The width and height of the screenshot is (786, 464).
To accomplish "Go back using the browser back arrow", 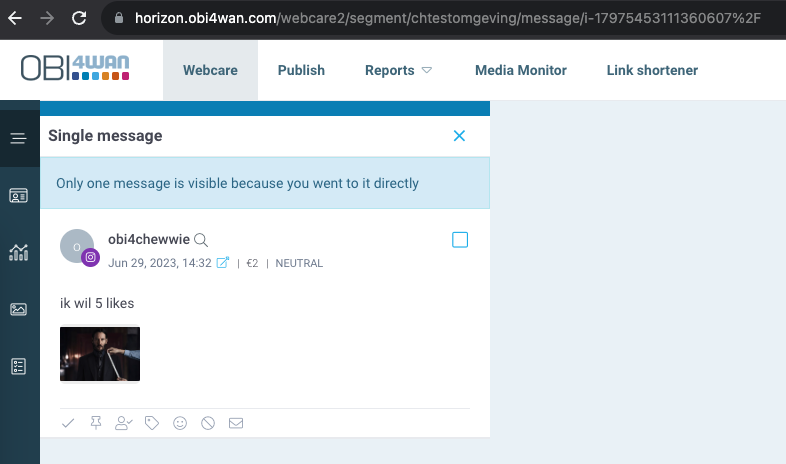I will click(15, 19).
